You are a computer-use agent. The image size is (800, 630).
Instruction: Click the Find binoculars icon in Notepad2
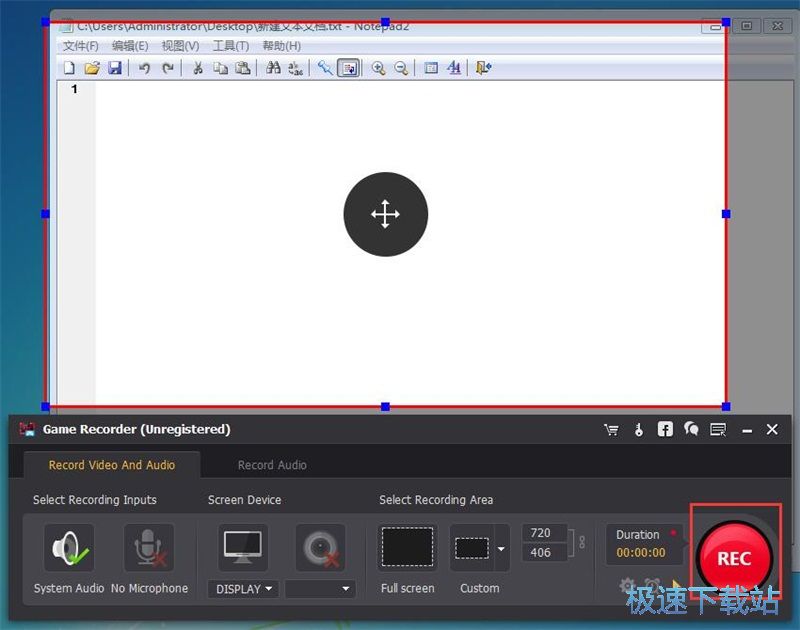click(x=272, y=68)
